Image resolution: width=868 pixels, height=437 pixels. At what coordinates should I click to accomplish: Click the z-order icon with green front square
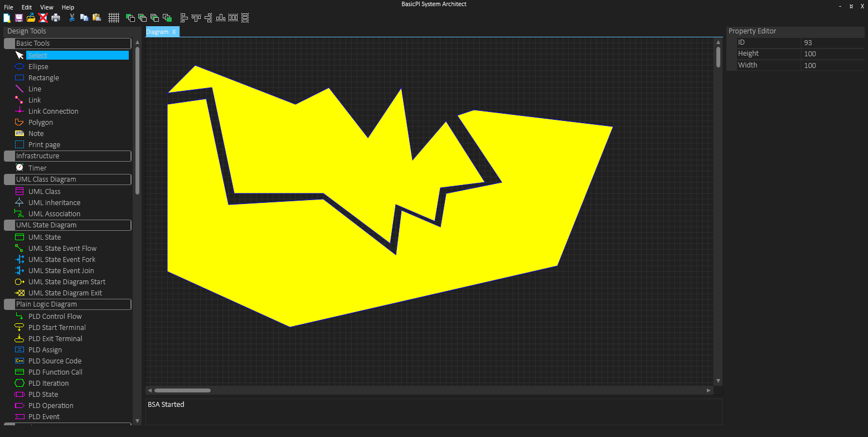(x=167, y=18)
